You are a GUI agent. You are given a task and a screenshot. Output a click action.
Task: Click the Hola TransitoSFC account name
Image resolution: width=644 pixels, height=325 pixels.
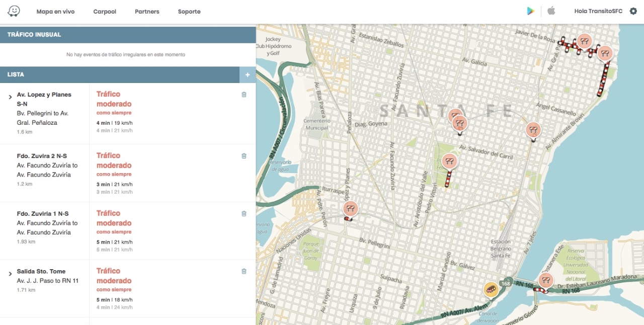598,12
